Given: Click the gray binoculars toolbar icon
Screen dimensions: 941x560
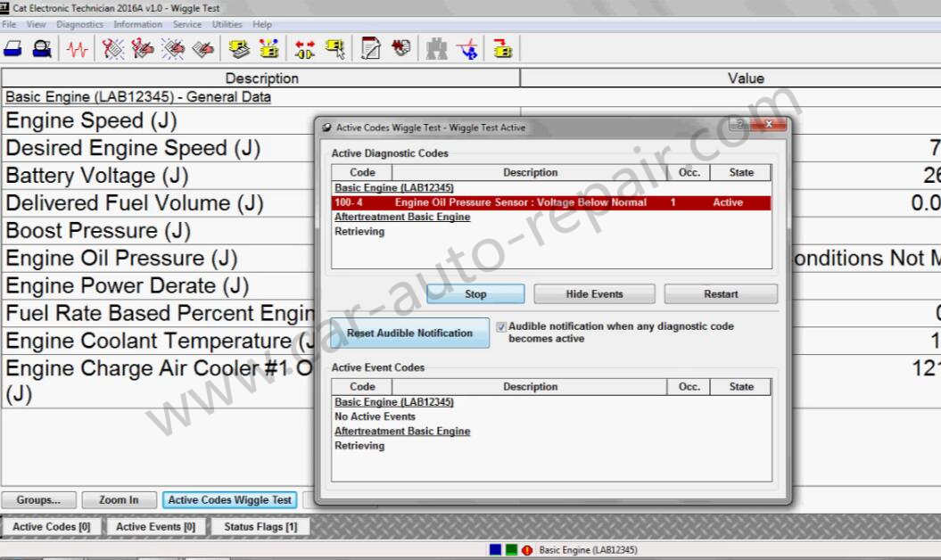Looking at the screenshot, I should click(436, 49).
